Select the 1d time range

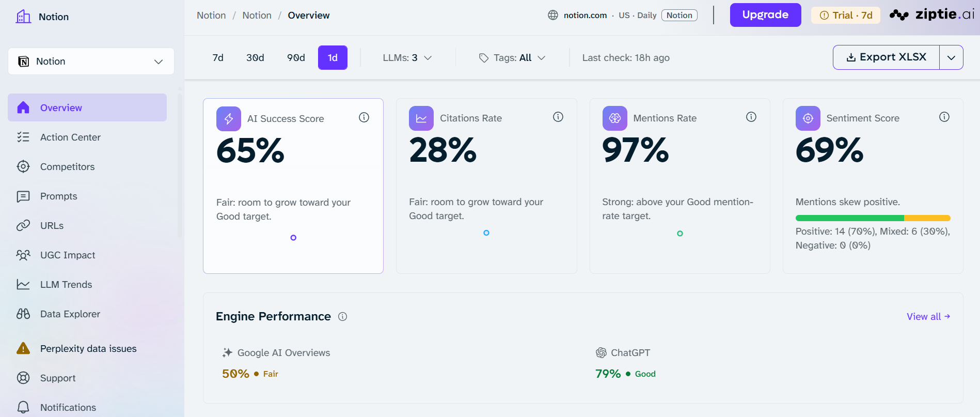[x=333, y=57]
